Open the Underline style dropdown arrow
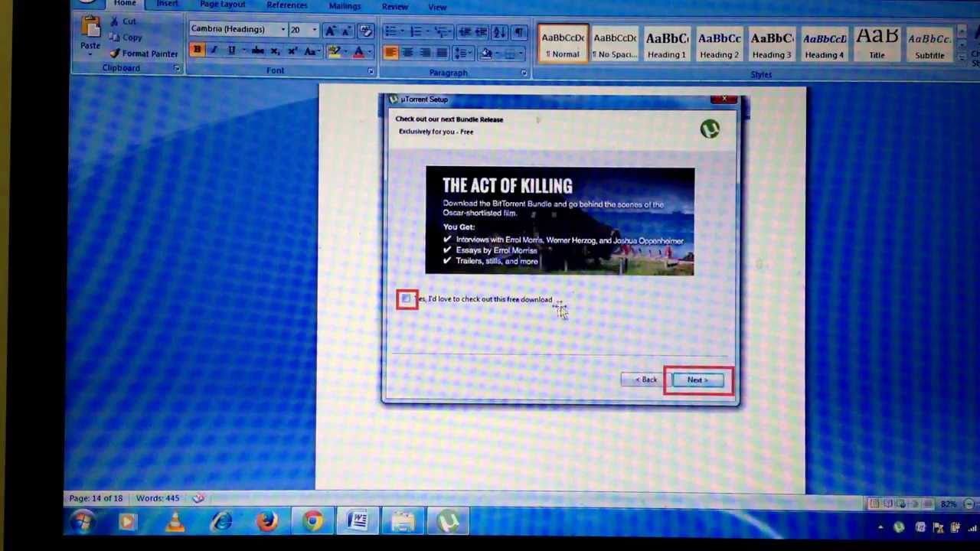 click(243, 51)
